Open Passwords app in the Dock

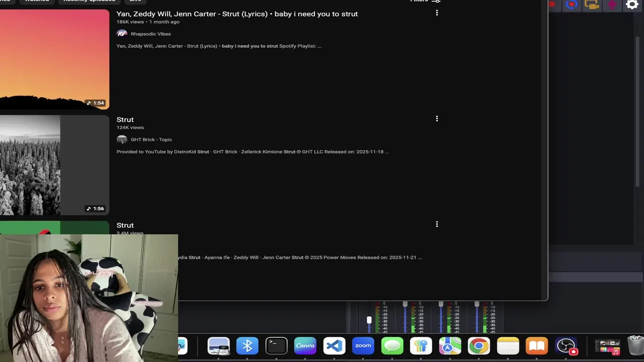click(x=421, y=346)
